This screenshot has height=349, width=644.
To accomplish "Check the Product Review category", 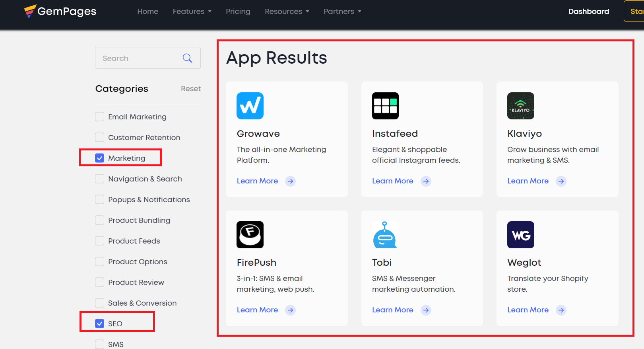I will coord(100,282).
